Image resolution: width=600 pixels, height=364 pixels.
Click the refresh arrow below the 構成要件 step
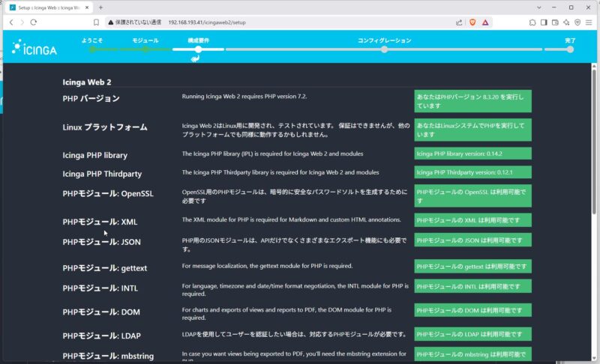coord(195,58)
